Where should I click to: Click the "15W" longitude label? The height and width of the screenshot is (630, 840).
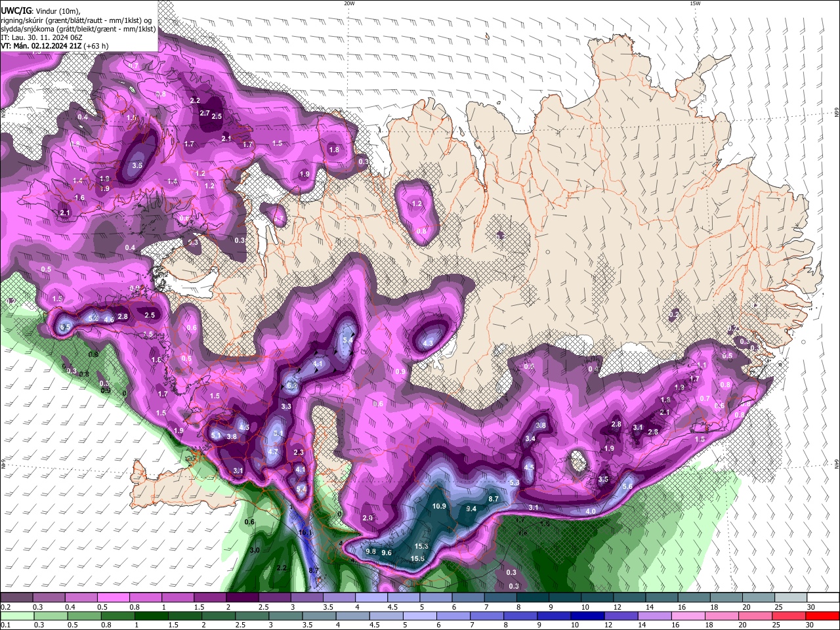click(694, 3)
